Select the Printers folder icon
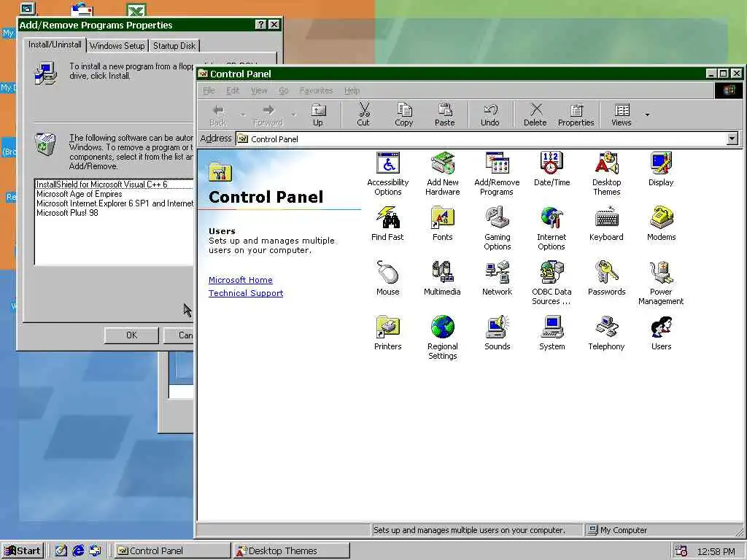 pos(388,333)
